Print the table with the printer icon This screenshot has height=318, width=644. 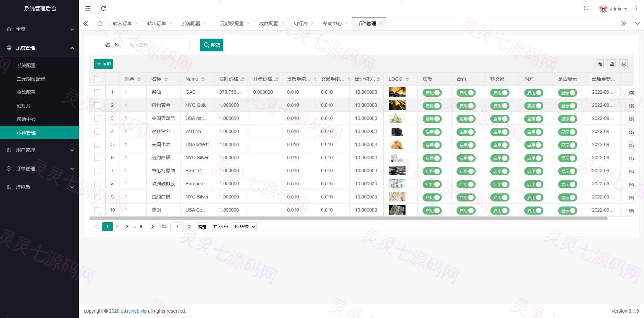[624, 64]
